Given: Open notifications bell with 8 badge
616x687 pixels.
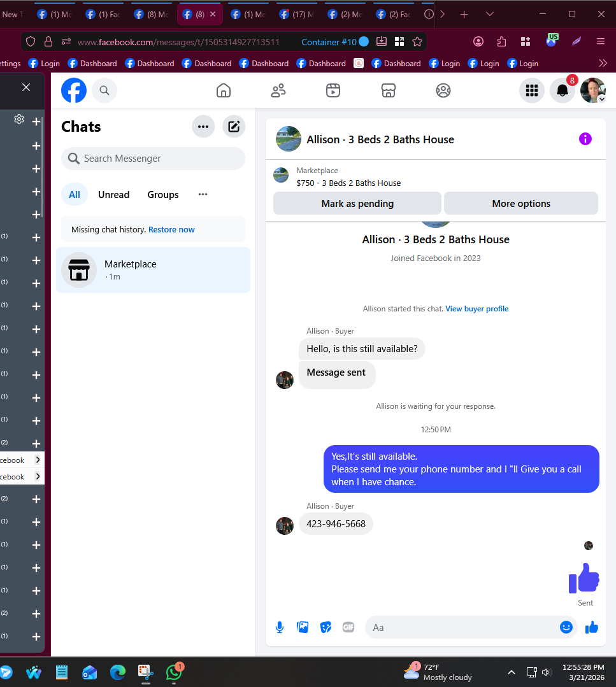Looking at the screenshot, I should tap(562, 90).
